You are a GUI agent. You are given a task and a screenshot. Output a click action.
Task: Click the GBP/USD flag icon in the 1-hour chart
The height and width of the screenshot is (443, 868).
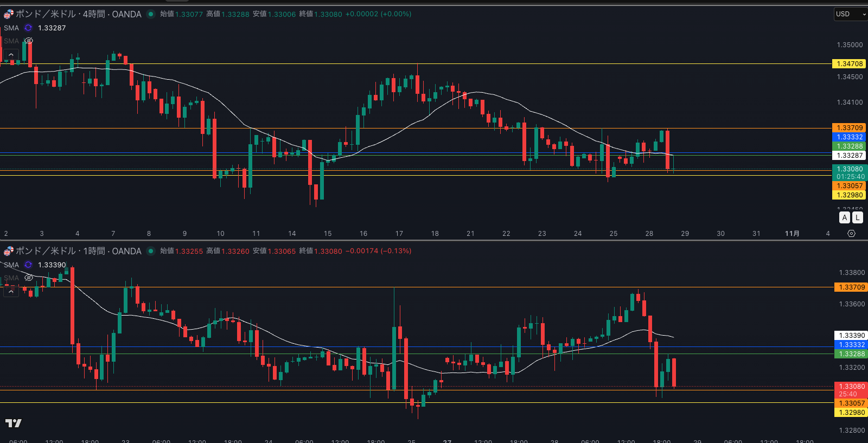pyautogui.click(x=9, y=251)
